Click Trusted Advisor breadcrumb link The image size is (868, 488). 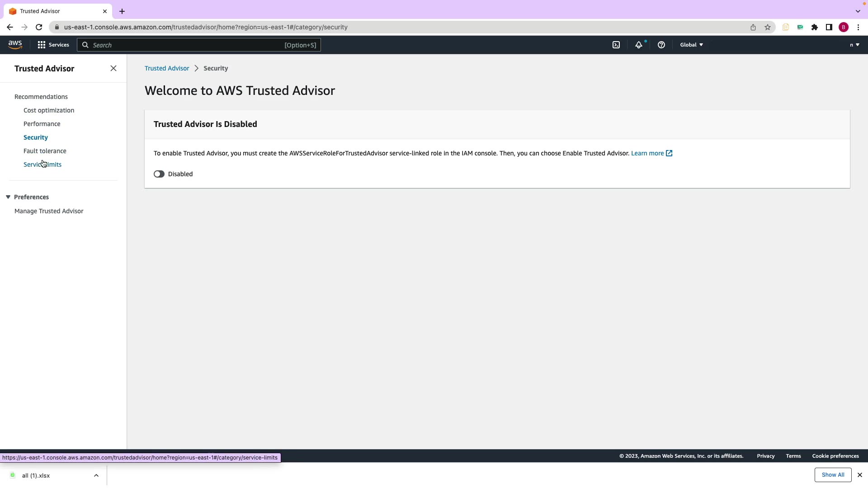167,68
